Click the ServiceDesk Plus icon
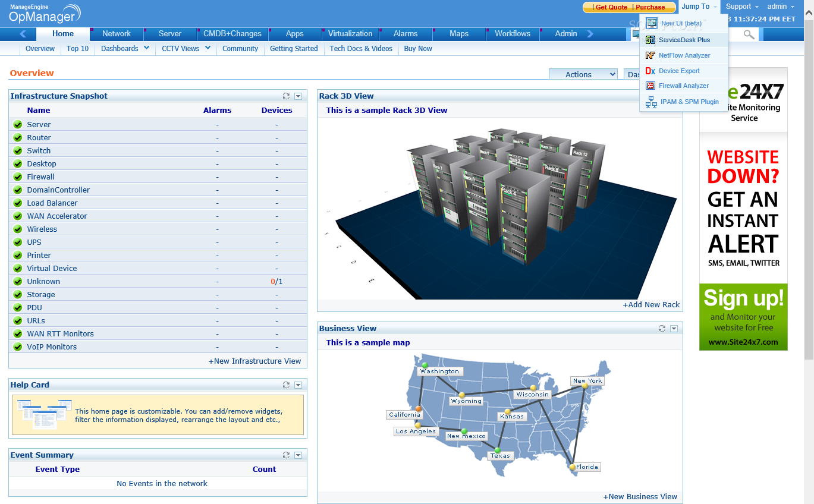The width and height of the screenshot is (814, 504). pos(651,40)
